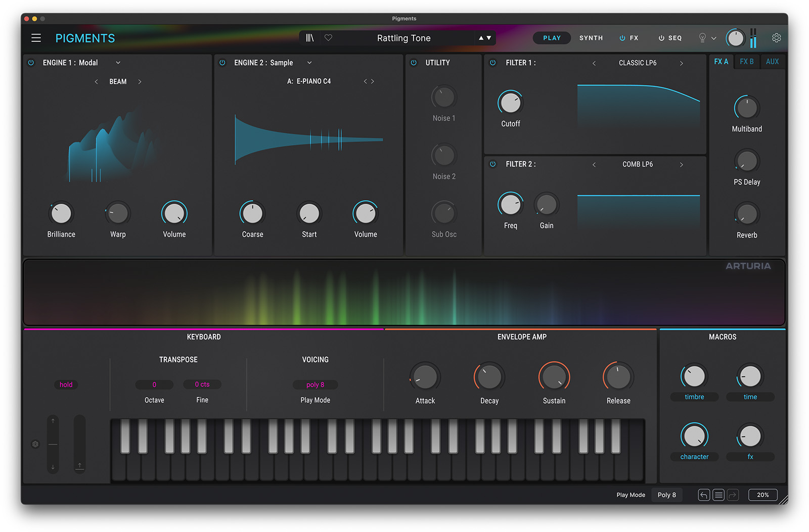Click the fx macro label

[750, 457]
